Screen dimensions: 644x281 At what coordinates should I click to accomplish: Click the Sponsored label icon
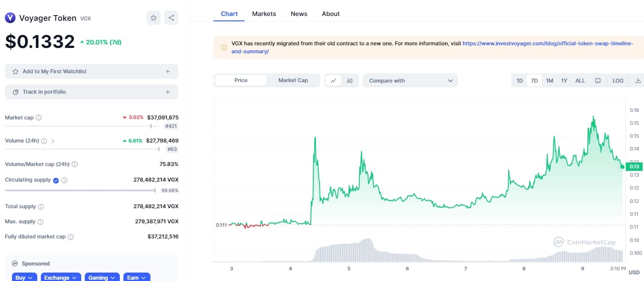coord(15,263)
